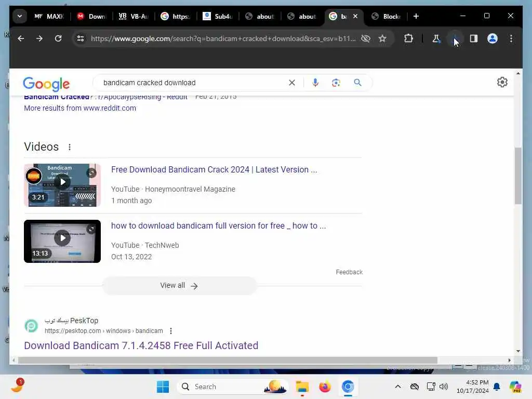Open the clock showing 4:52 PM
Viewport: 532px width, 399px height.
click(472, 387)
